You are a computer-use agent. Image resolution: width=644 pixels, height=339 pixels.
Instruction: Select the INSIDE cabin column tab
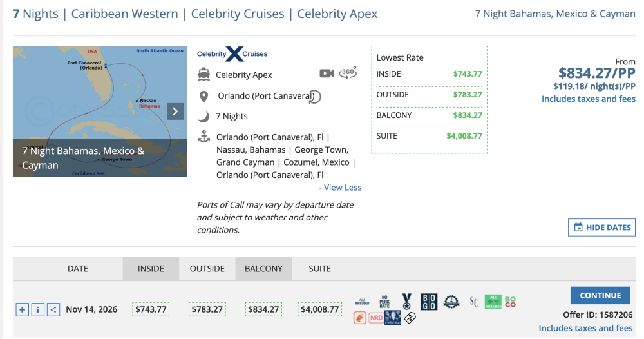[x=151, y=268]
